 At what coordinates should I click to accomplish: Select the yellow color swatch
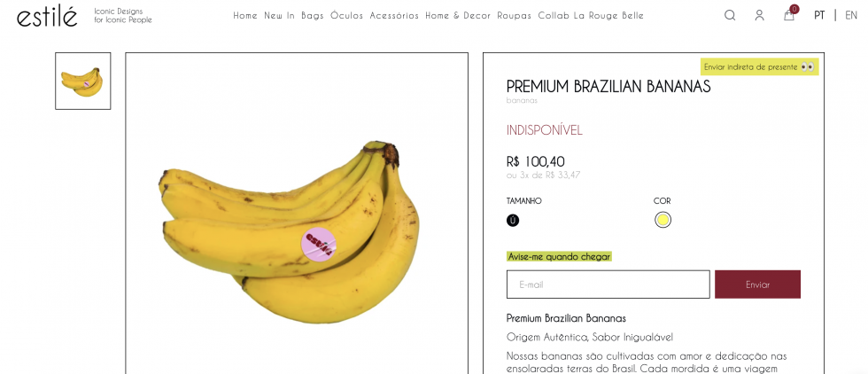tap(663, 220)
